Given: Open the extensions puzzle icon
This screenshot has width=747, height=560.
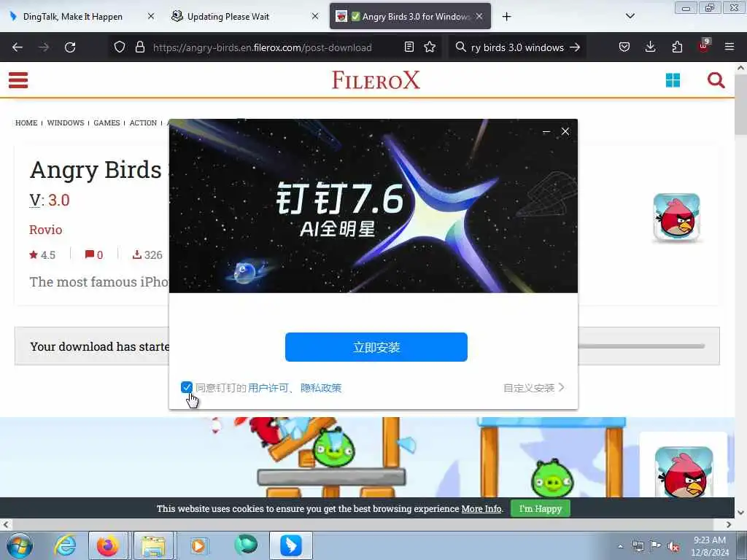Looking at the screenshot, I should click(x=677, y=47).
